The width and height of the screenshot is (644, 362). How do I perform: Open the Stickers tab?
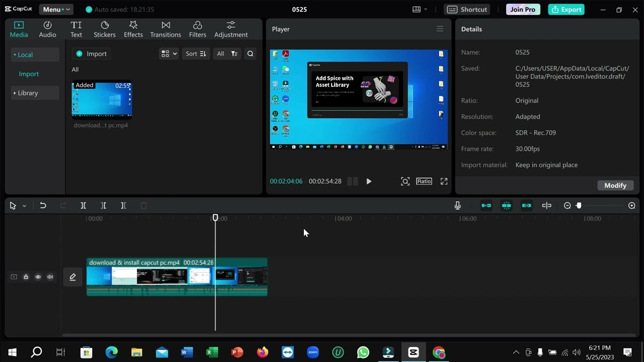click(105, 29)
